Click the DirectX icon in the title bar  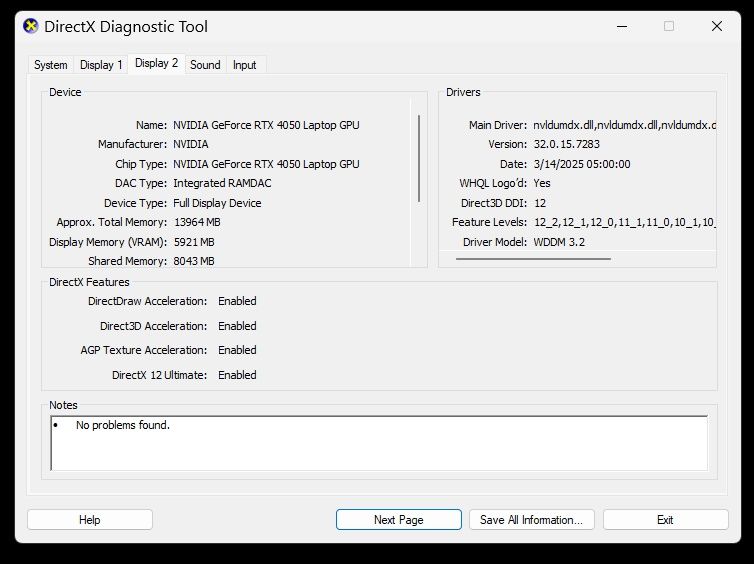31,26
